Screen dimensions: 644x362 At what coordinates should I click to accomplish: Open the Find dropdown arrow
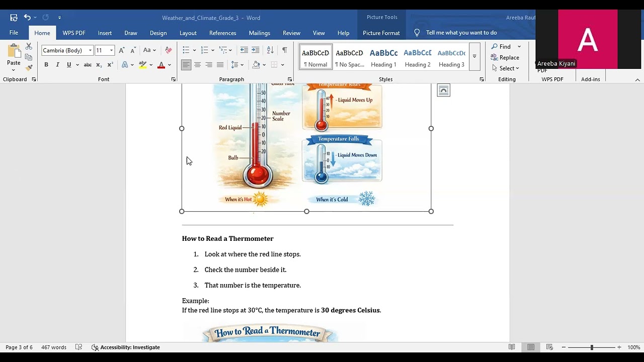pyautogui.click(x=519, y=47)
